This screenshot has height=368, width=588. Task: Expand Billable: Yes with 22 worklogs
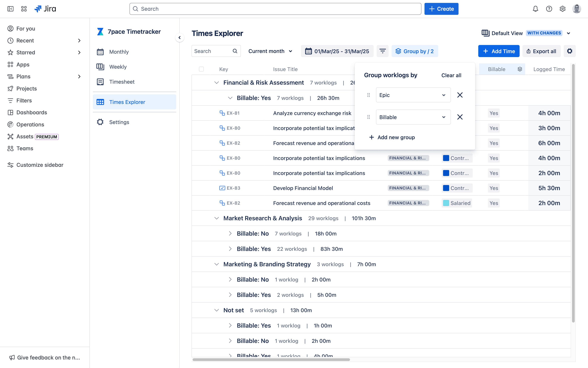[230, 249]
